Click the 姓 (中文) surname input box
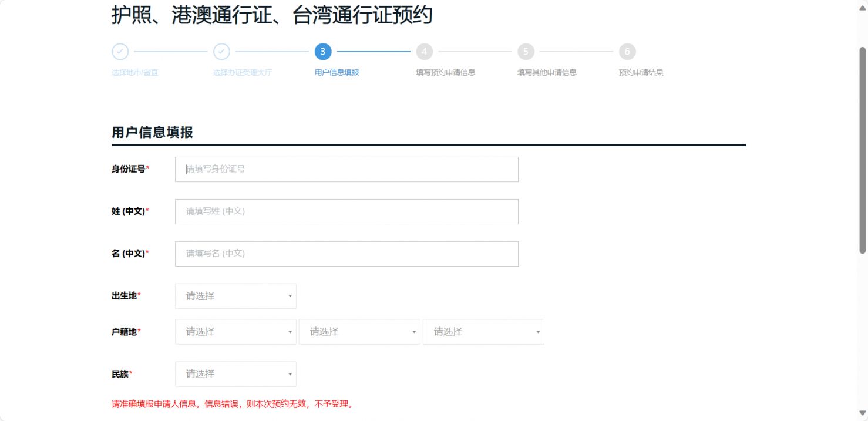This screenshot has height=421, width=868. [346, 211]
